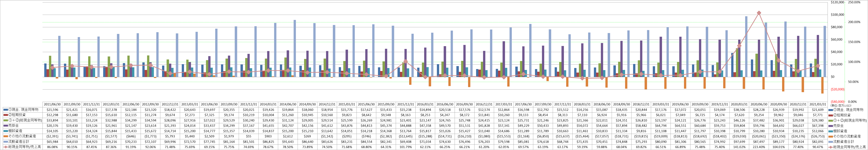868x150 pixels.
Task: Click the negative value ($295)
Action: click(347, 136)
